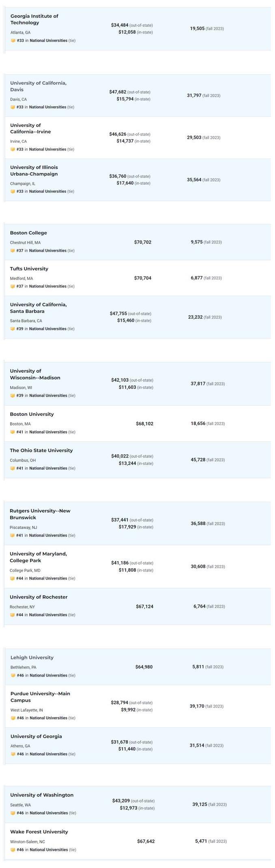
Task: Click the ranking badge icon under The Ohio State University
Action: [13, 468]
